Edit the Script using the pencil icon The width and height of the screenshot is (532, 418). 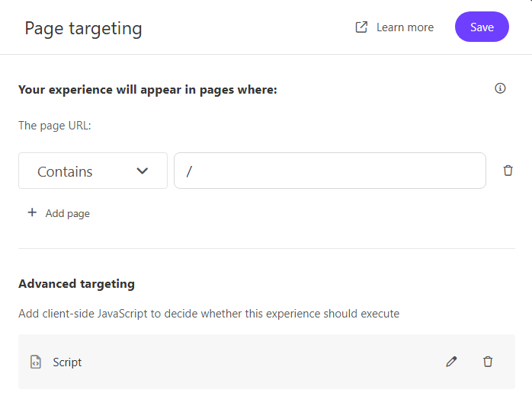pos(451,362)
